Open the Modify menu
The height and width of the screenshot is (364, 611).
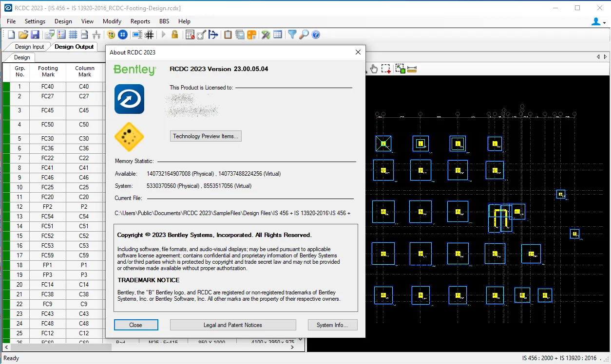point(112,21)
